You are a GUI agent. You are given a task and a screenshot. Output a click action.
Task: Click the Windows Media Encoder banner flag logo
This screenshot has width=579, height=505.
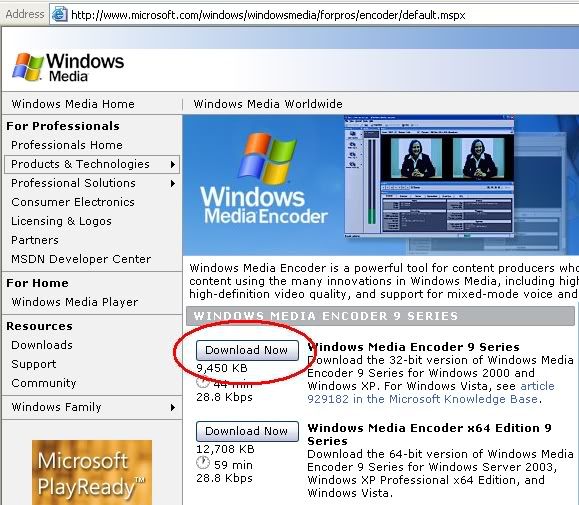click(x=267, y=158)
